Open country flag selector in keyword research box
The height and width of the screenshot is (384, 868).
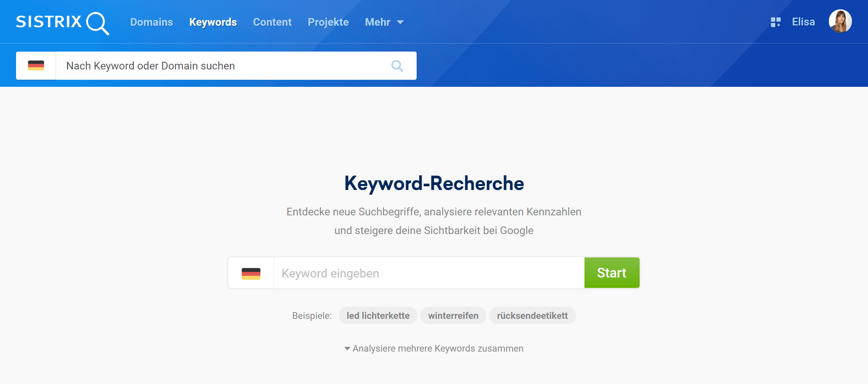coord(251,273)
